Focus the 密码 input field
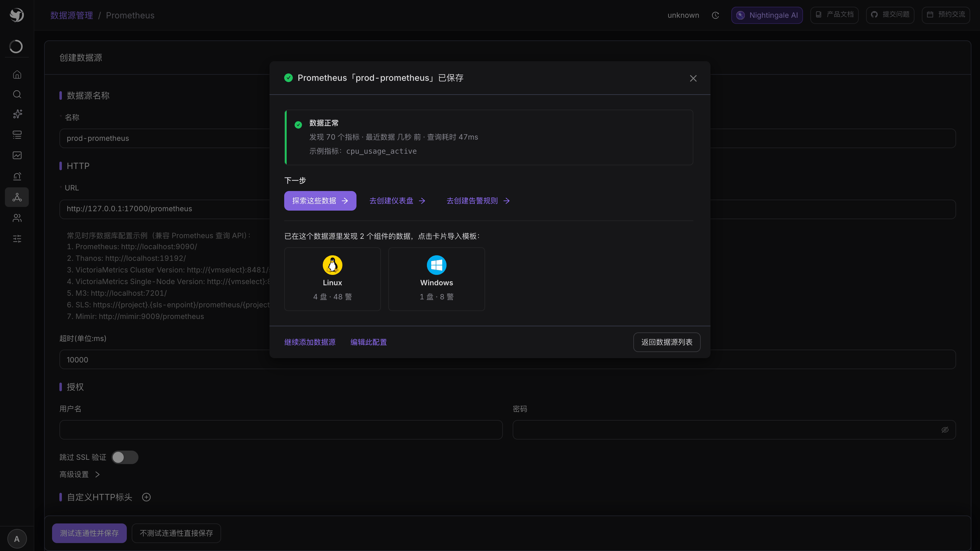The height and width of the screenshot is (551, 980). coord(734,430)
